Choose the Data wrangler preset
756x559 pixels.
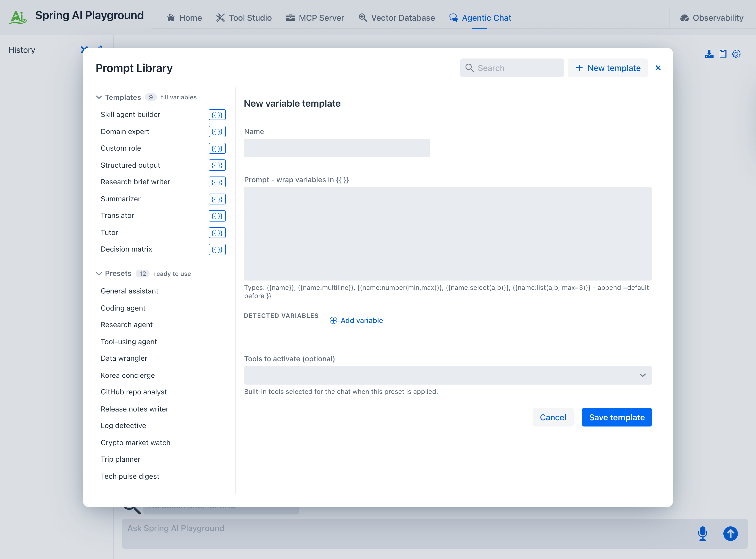pyautogui.click(x=124, y=358)
